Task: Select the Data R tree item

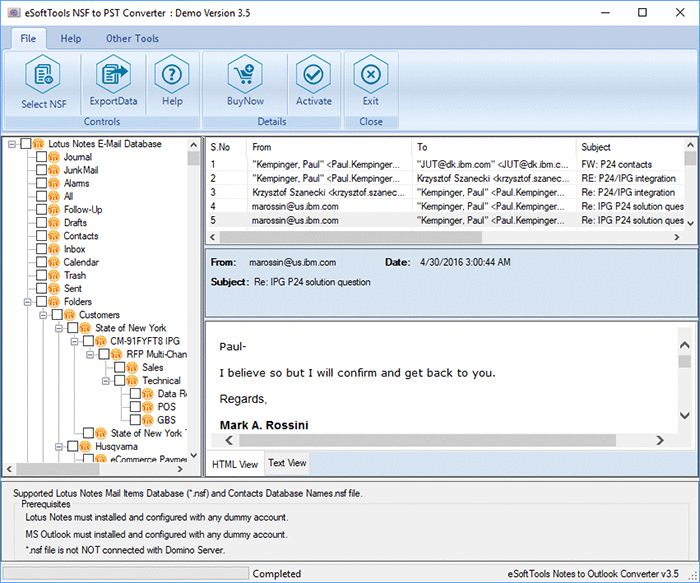Action: click(x=172, y=394)
